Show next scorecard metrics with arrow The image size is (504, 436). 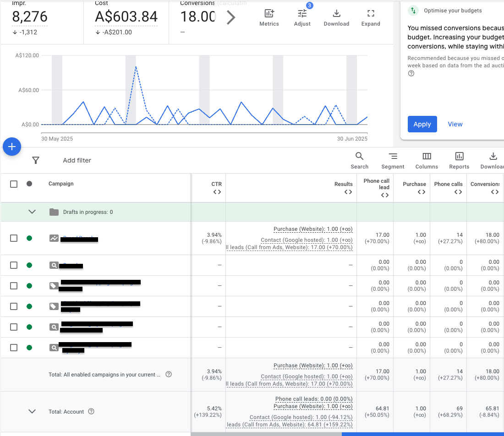[231, 18]
